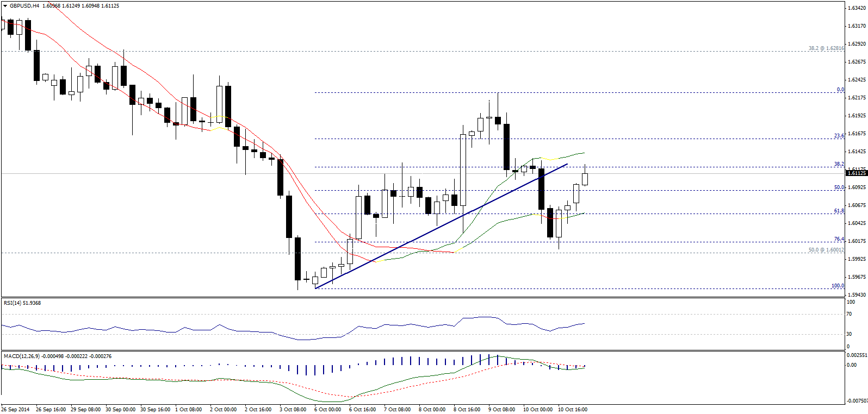Click the MACD 0.002551 scale value

pos(857,355)
